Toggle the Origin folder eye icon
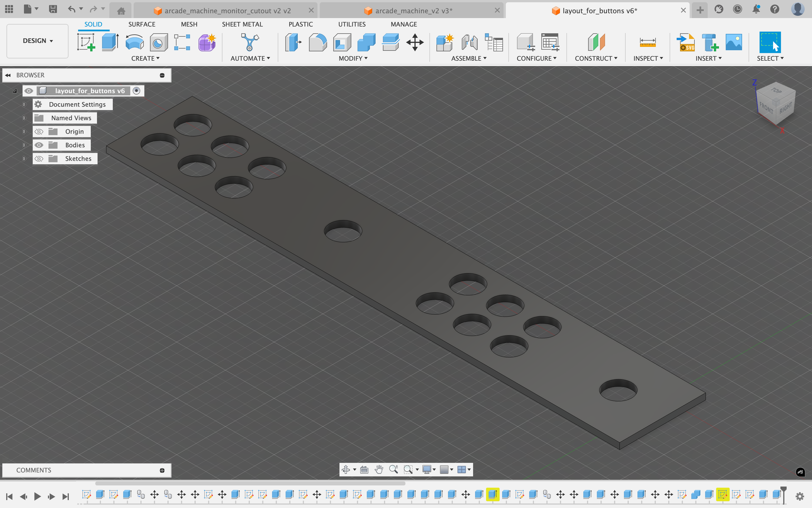The image size is (812, 508). 39,132
